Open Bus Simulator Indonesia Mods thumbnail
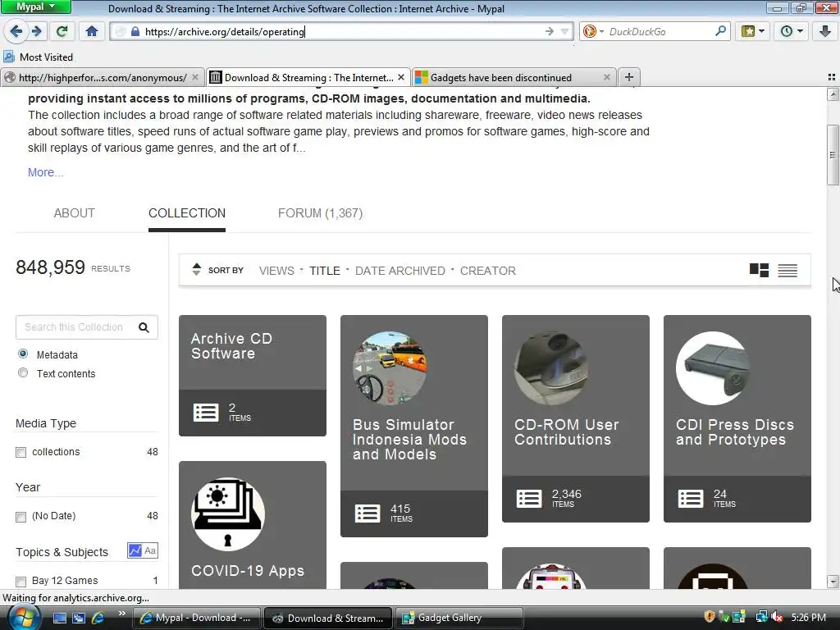This screenshot has height=630, width=840. click(x=390, y=368)
